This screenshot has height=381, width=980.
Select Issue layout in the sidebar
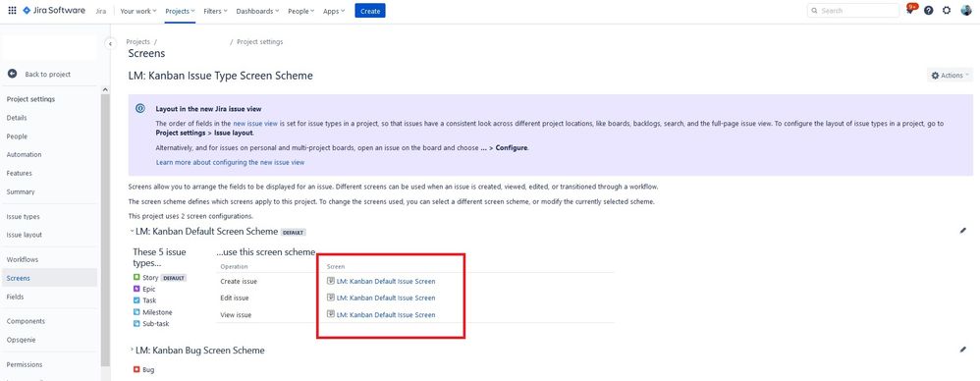click(x=25, y=235)
